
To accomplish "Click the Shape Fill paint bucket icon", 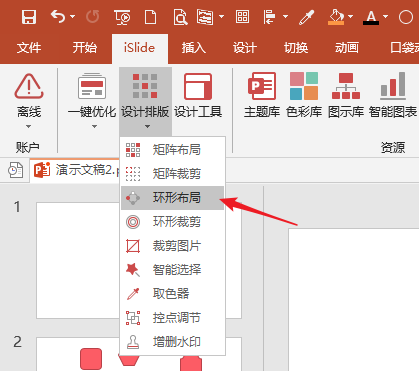I will tap(336, 17).
